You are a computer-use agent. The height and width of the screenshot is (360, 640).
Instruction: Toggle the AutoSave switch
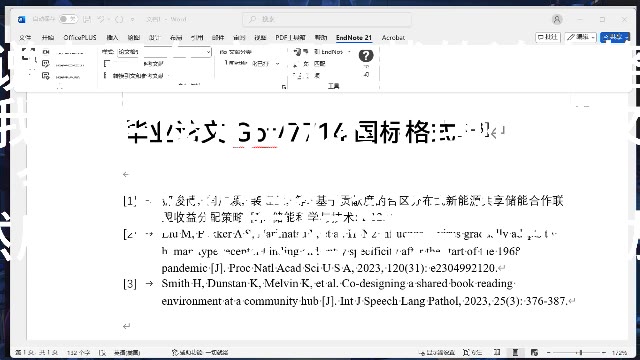tap(67, 19)
